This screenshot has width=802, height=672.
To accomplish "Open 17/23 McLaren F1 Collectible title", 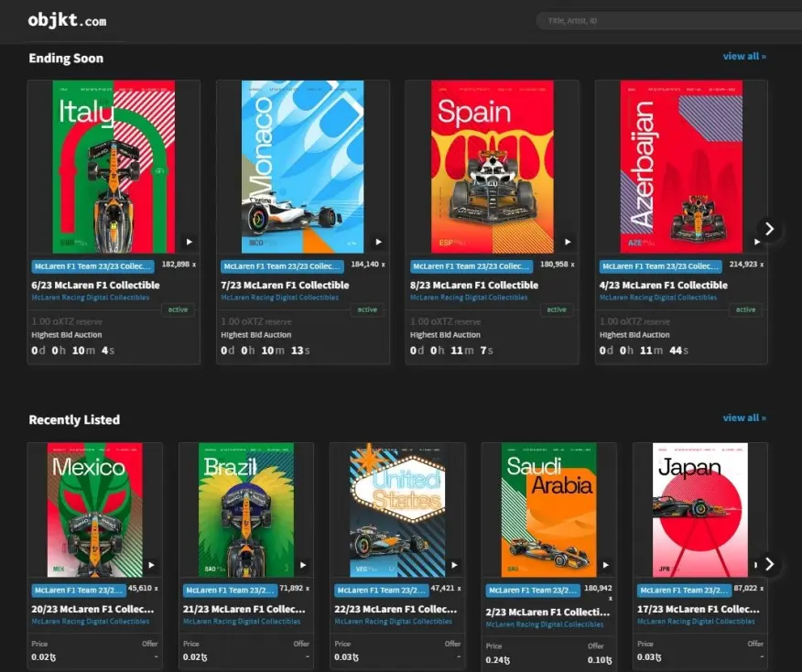I will click(x=699, y=609).
